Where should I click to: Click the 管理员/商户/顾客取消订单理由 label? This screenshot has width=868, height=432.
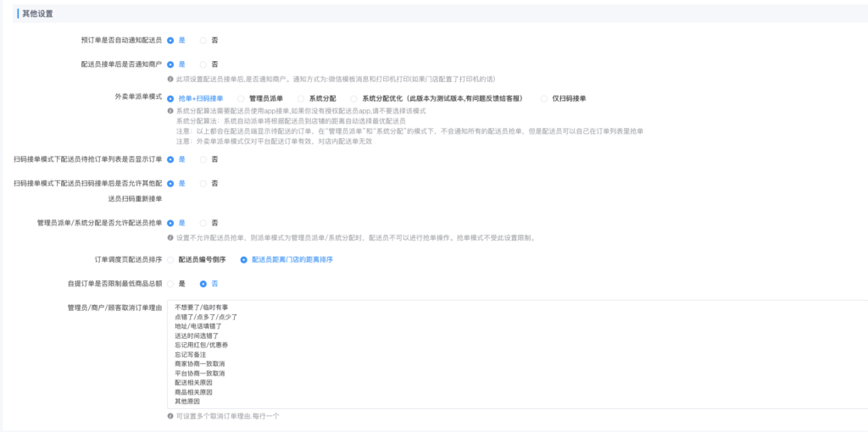(x=114, y=307)
